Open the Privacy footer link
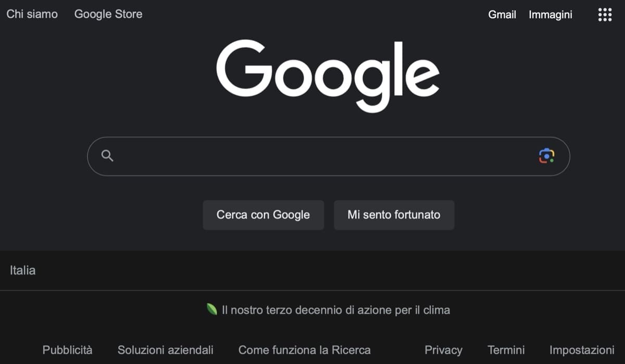Viewport: 625px width, 364px height. (x=443, y=350)
